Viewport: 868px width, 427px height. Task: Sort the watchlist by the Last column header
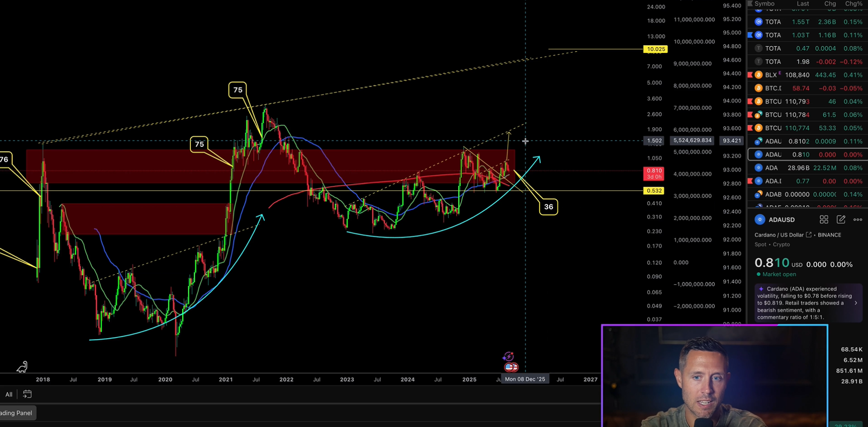803,4
